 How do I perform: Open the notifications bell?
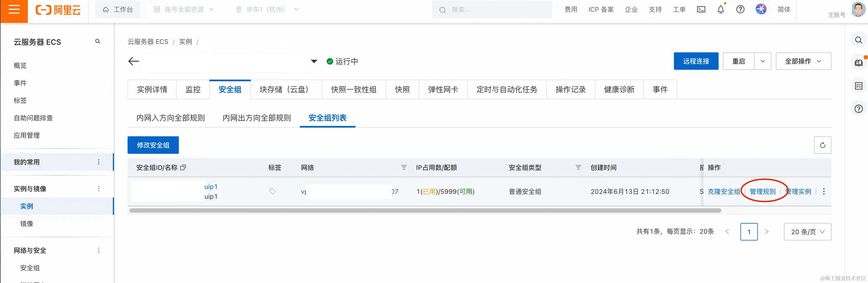(721, 9)
